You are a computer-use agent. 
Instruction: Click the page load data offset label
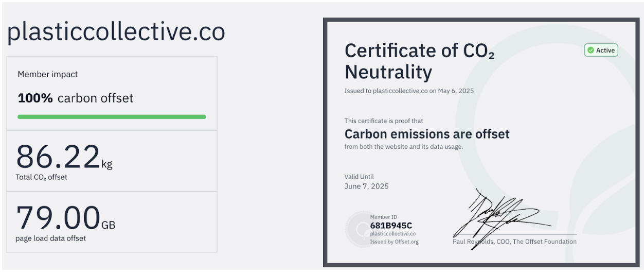pos(51,238)
